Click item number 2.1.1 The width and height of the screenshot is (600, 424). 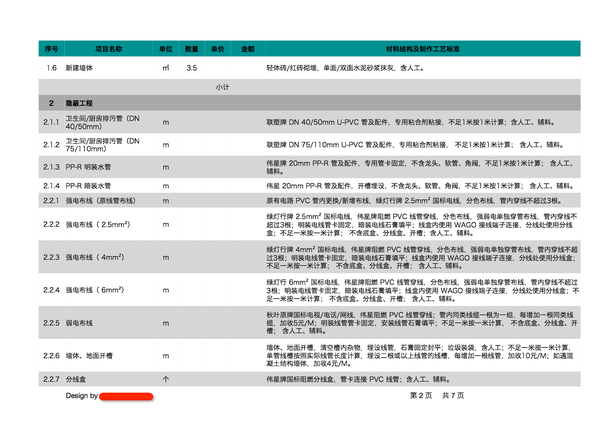pos(51,122)
